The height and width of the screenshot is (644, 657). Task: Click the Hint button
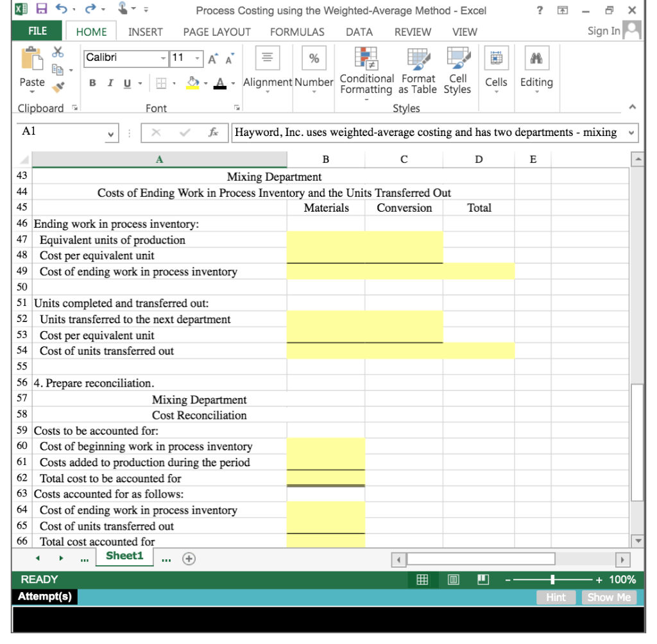556,597
